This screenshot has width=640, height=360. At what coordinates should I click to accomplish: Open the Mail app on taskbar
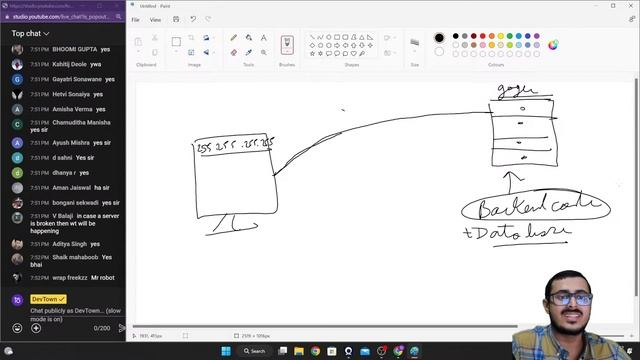coord(365,351)
